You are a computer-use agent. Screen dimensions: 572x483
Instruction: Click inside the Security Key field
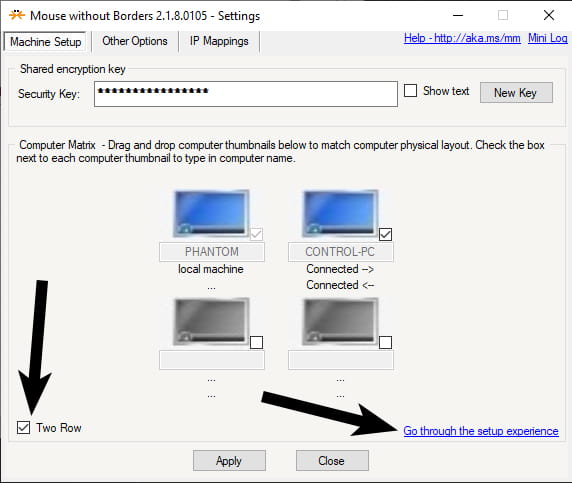tap(246, 94)
